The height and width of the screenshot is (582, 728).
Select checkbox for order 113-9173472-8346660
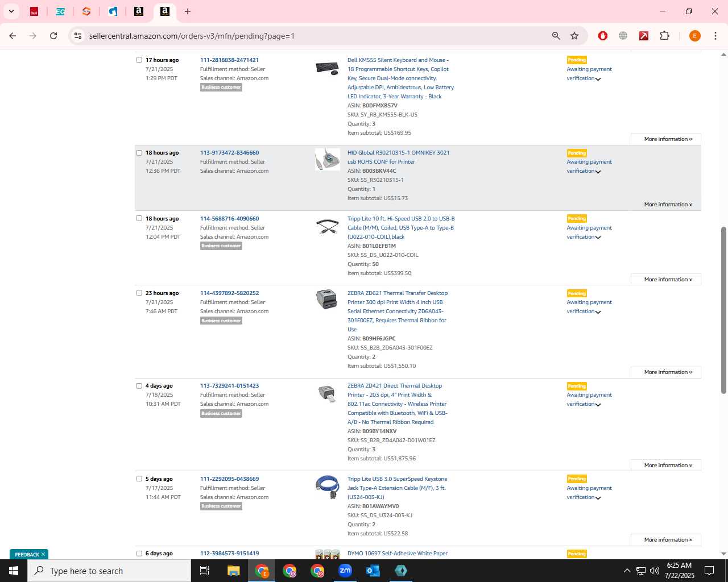pos(139,152)
